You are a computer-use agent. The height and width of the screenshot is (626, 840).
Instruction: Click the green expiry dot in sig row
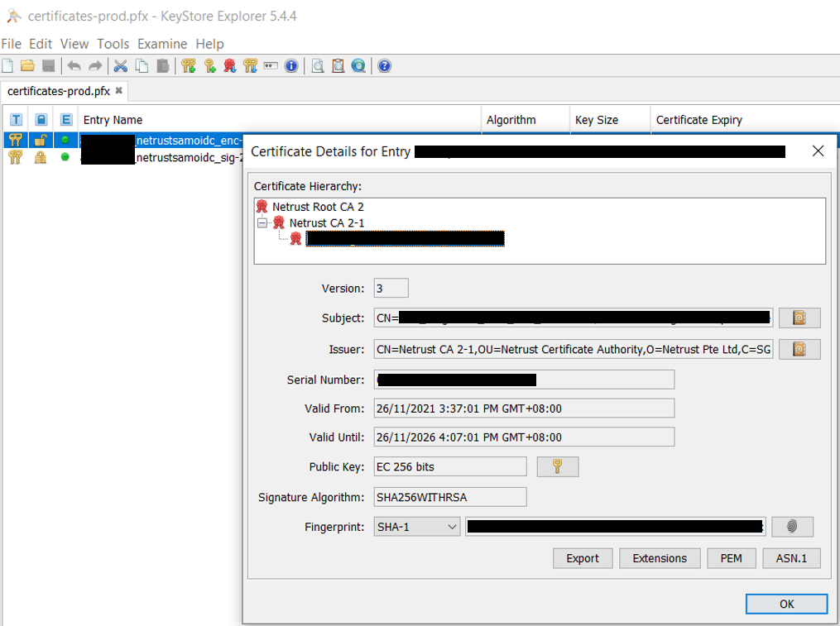pos(65,157)
